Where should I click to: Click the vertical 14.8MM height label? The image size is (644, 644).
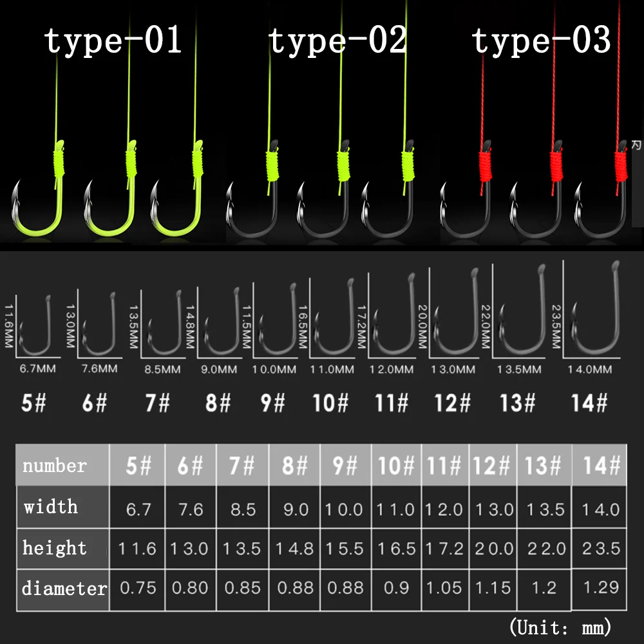coord(190,327)
